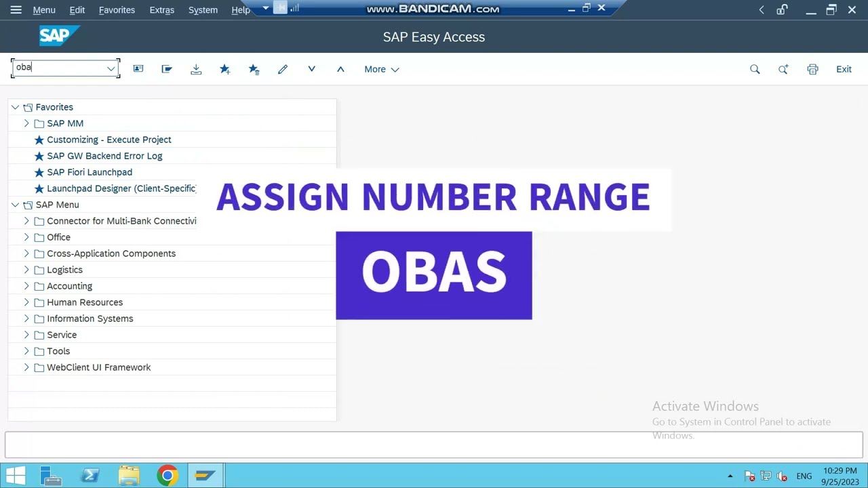This screenshot has height=488, width=868.
Task: Open File Explorer from taskbar
Action: pyautogui.click(x=129, y=475)
